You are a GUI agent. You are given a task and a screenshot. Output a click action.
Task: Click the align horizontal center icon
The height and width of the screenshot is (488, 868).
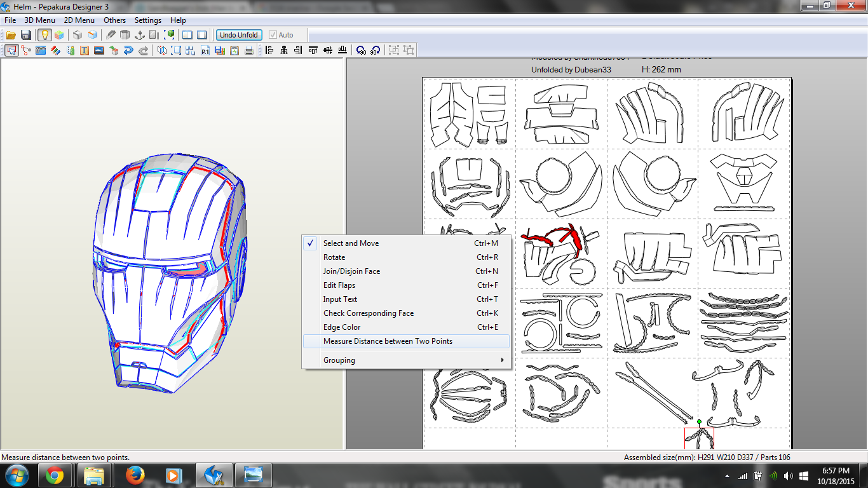(284, 50)
